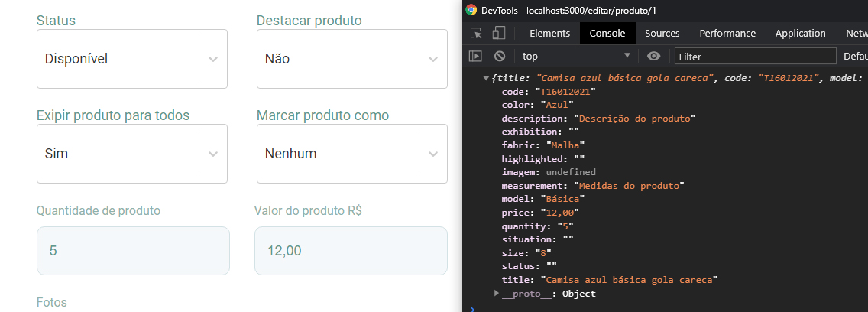
Task: Show the console sidebar icon
Action: point(475,56)
